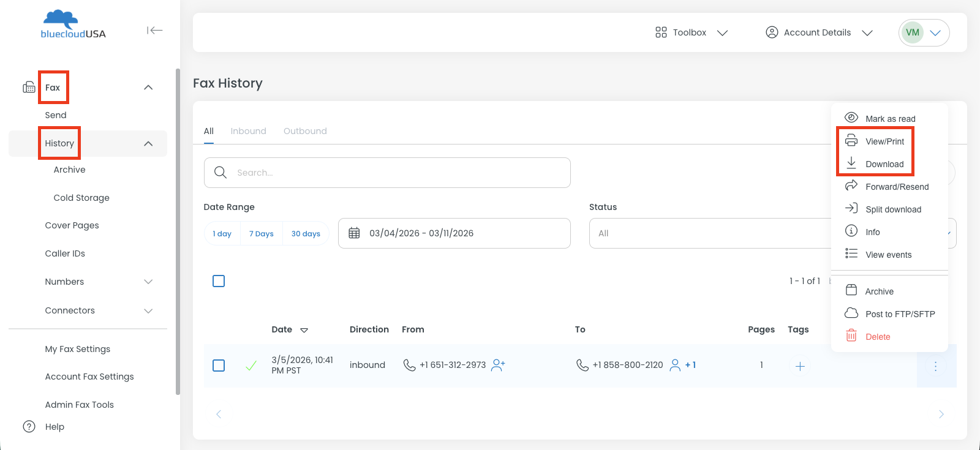Choose Mark as read from the menu
Screen dimensions: 980x450
pyautogui.click(x=889, y=119)
